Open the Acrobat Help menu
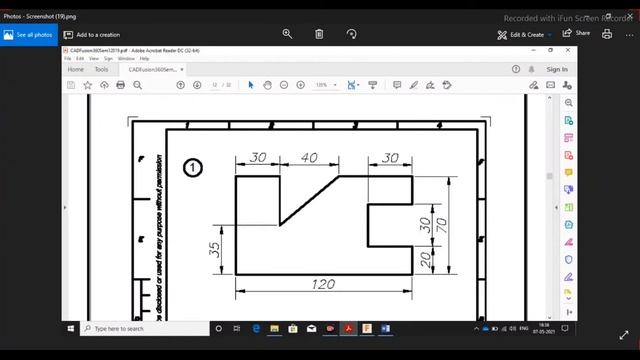Image resolution: width=640 pixels, height=360 pixels. [144, 59]
